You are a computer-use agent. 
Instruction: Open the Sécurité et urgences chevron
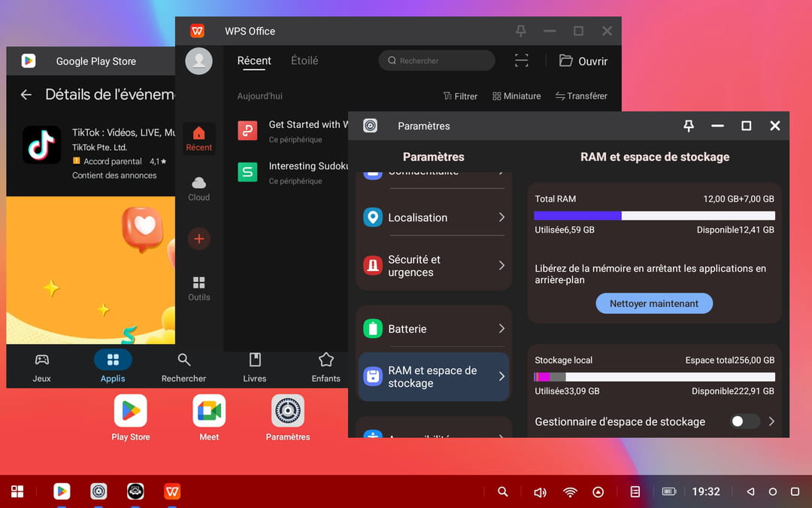point(501,266)
